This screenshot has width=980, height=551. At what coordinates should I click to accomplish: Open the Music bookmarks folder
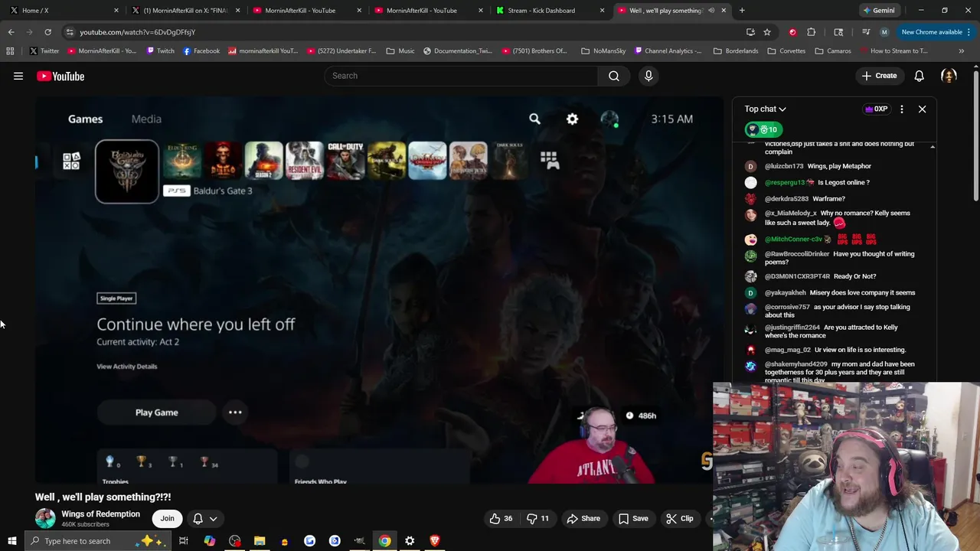pos(401,51)
